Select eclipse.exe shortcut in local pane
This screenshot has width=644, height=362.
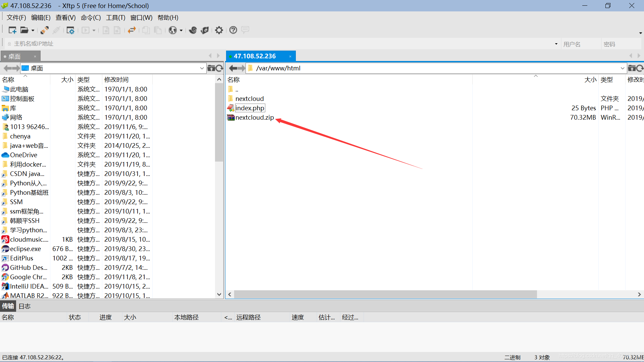(25, 249)
